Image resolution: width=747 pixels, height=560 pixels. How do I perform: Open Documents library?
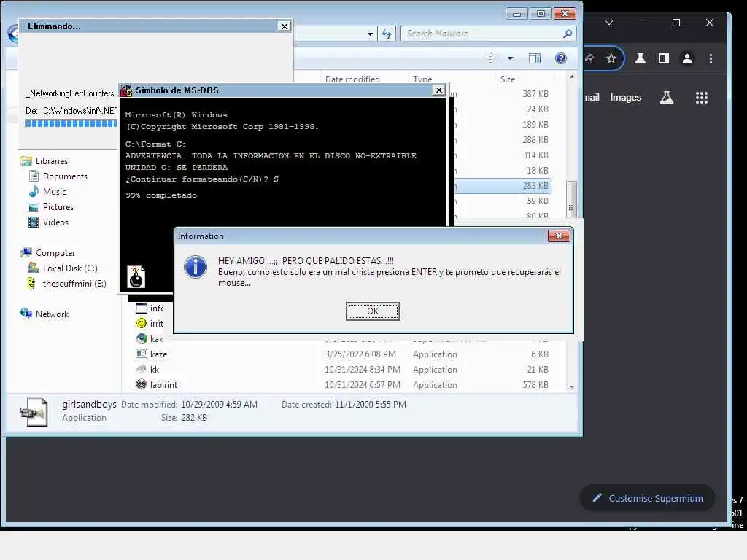[x=65, y=176]
